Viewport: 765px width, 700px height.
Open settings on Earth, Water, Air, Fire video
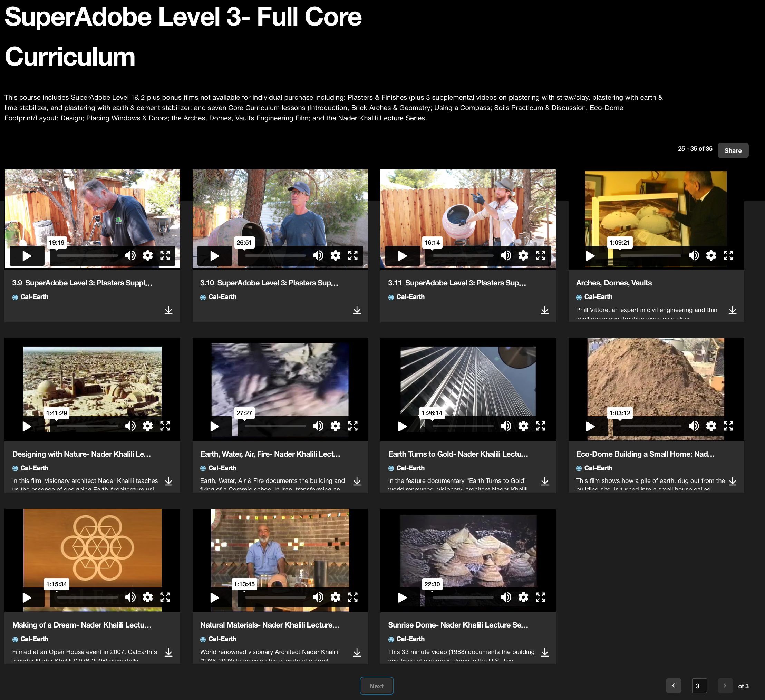tap(335, 426)
